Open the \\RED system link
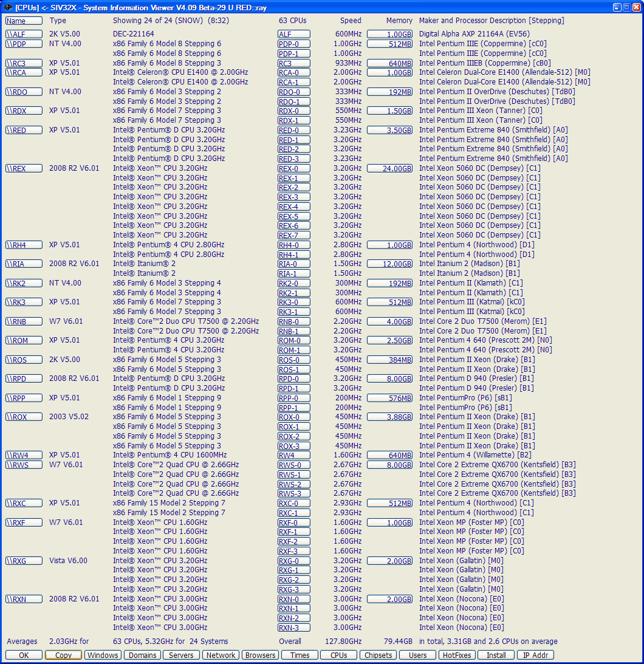Screen dimensions: 644x664 pos(24,131)
